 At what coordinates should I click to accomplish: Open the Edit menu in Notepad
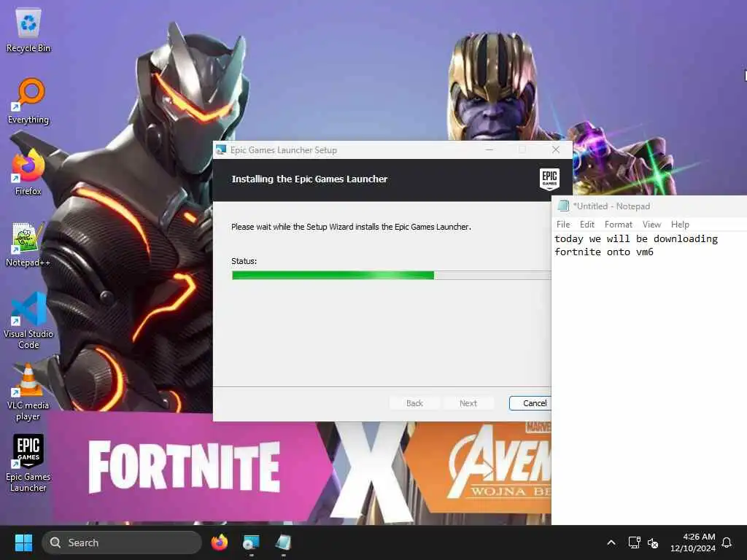587,225
